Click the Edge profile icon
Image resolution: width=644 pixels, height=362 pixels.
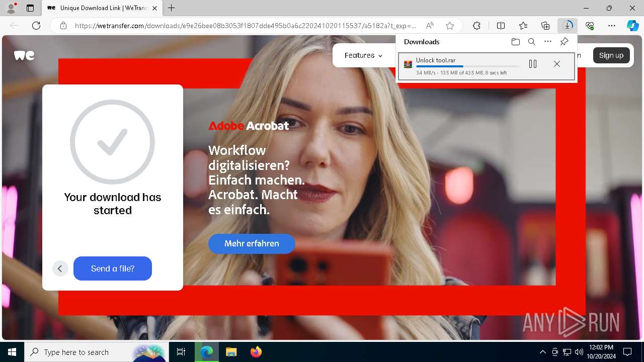tap(11, 8)
